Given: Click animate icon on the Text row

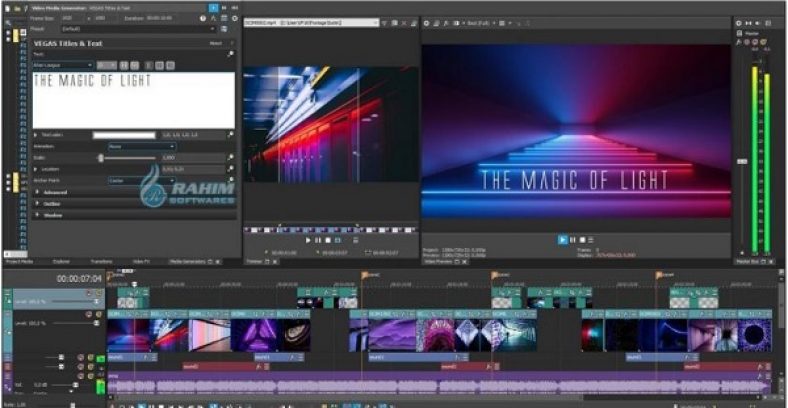Looking at the screenshot, I should [x=230, y=54].
